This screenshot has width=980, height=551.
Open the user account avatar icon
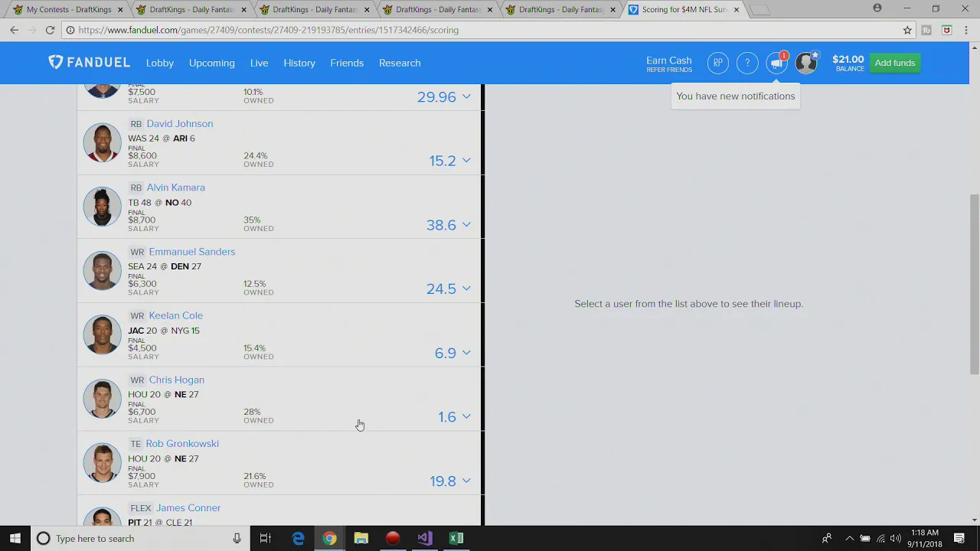(806, 63)
